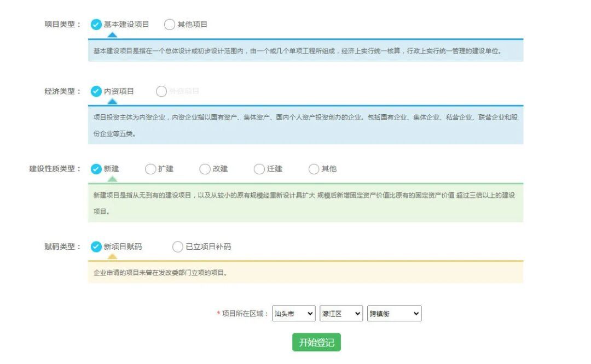The image size is (591, 364).
Task: Select 内资项目 economic type
Action: click(x=96, y=91)
